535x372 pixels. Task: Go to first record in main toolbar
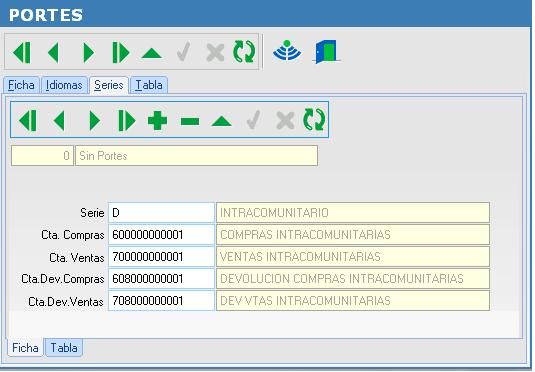[22, 52]
